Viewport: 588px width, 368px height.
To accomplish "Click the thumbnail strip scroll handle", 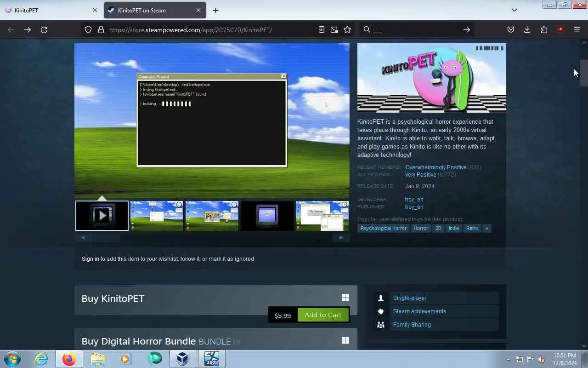I will [107, 238].
